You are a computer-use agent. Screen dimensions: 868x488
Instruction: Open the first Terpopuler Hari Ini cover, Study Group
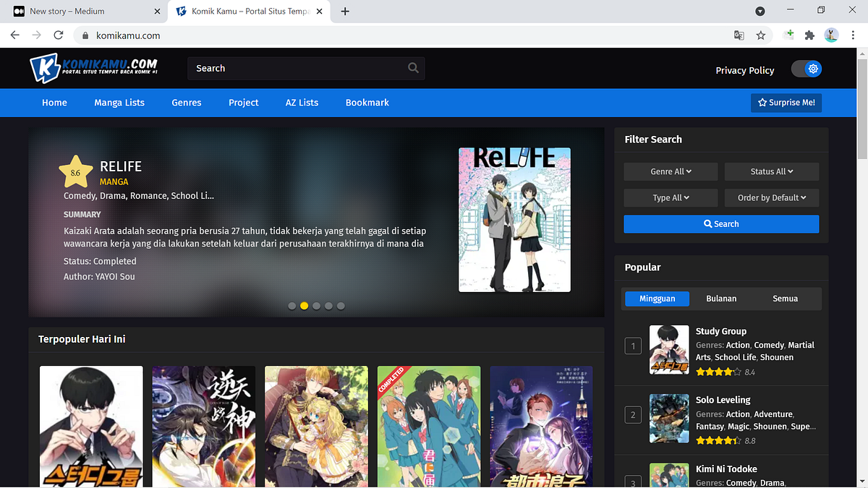91,427
